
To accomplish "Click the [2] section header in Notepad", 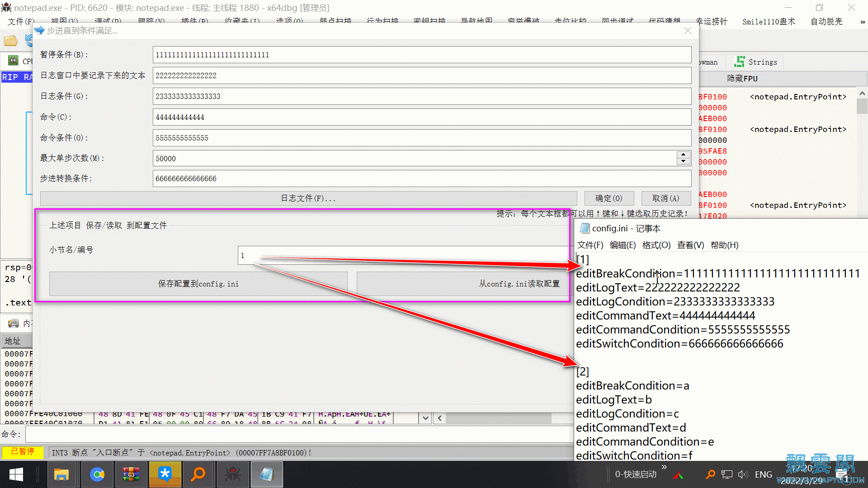I will pos(582,371).
